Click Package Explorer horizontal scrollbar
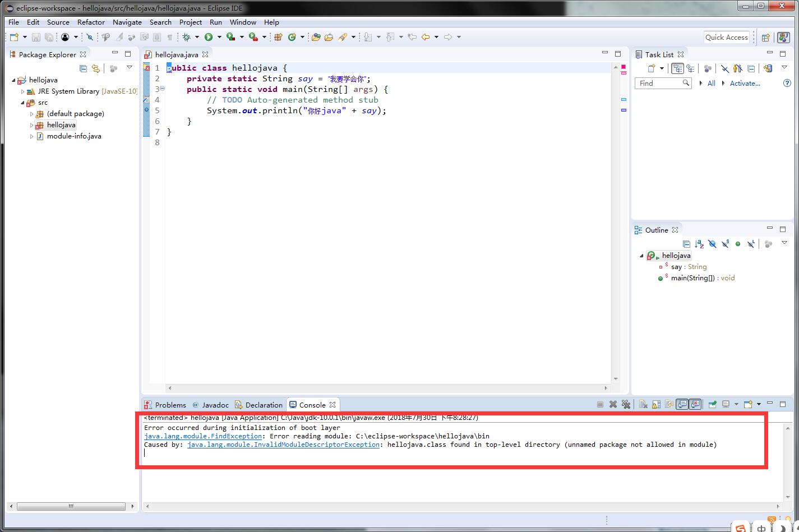The width and height of the screenshot is (799, 532). [71, 506]
